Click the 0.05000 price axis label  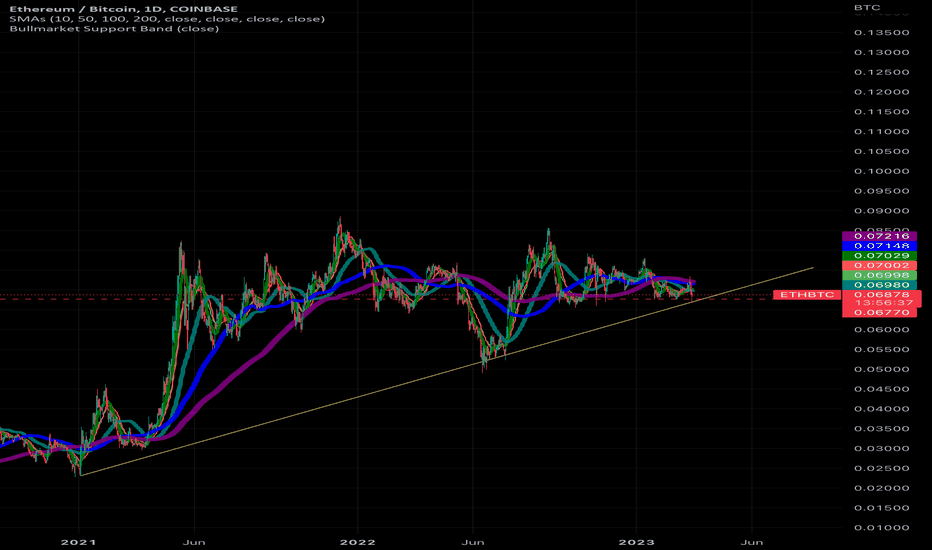[881, 369]
